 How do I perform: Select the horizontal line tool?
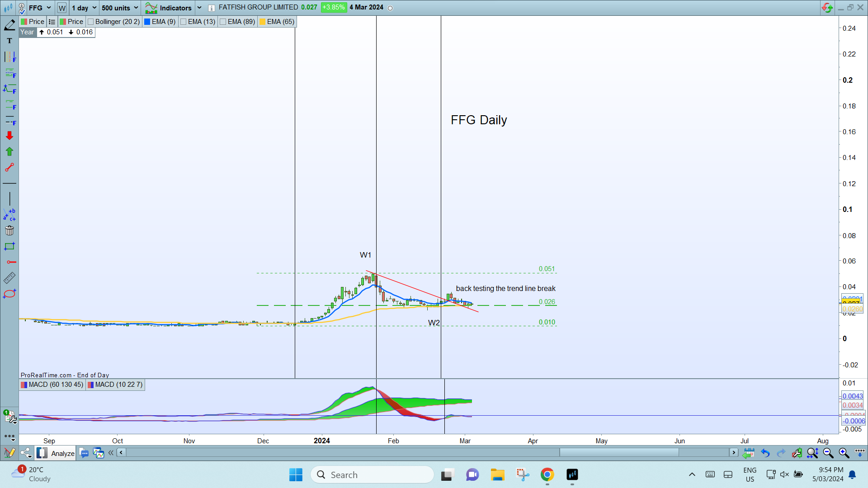[x=9, y=183]
